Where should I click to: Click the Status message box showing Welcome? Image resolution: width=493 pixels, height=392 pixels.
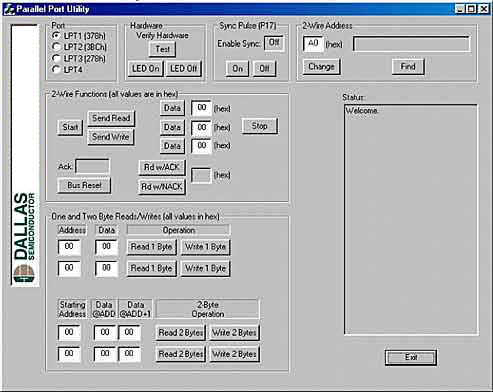tap(411, 220)
